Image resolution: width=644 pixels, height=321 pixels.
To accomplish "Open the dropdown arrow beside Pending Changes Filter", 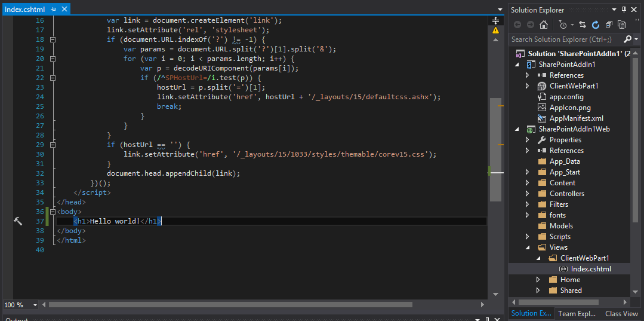I will click(x=572, y=25).
